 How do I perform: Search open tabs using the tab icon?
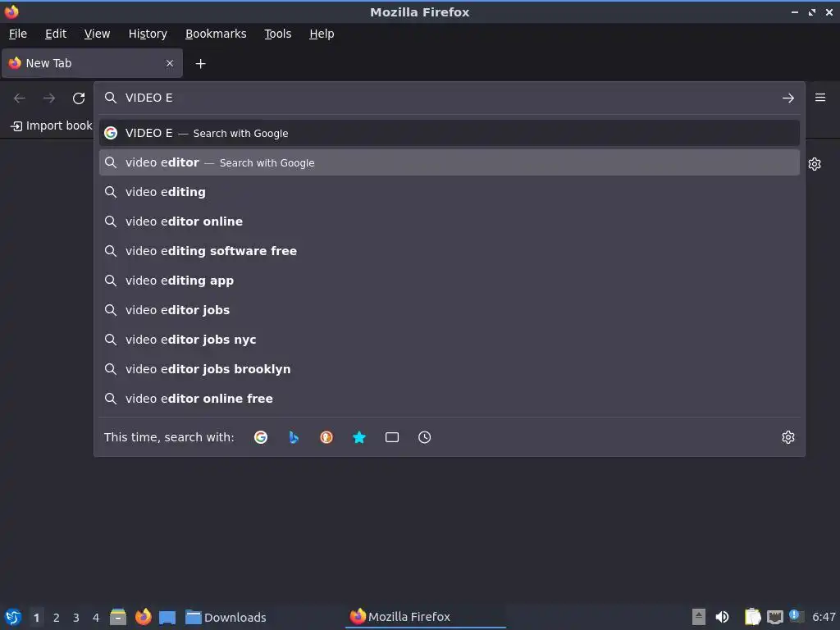point(392,437)
